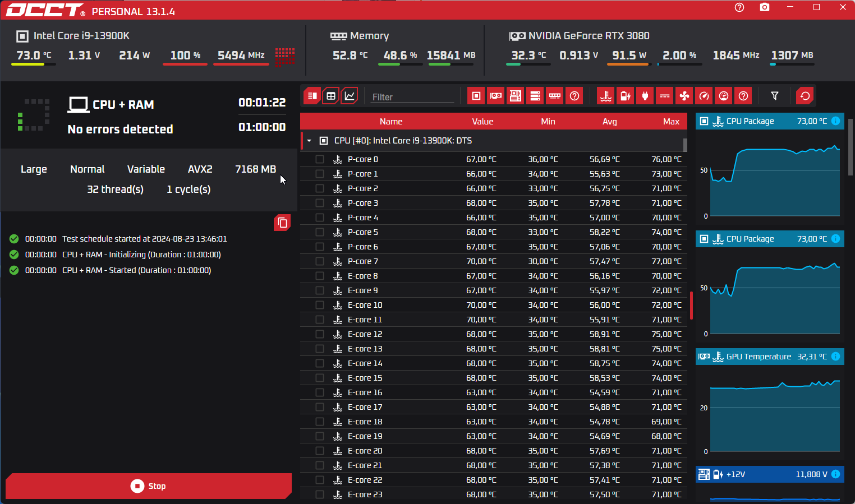Screen dimensions: 855x504
Task: Check the E-core 17 checkbox
Action: [x=320, y=407]
